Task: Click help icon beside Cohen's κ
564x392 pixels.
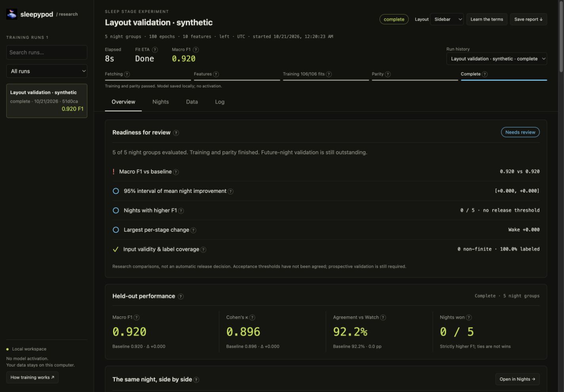Action: click(252, 318)
